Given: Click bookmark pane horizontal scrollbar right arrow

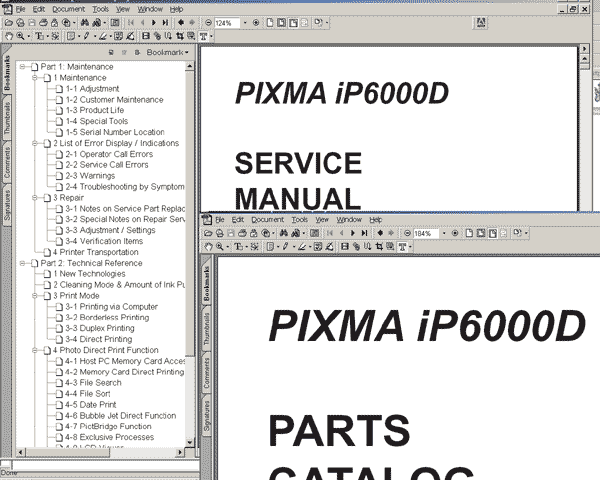Looking at the screenshot, I should pyautogui.click(x=179, y=452).
